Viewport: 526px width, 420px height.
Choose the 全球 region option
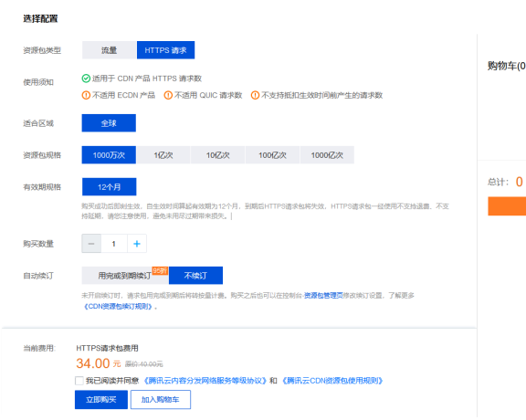(109, 123)
